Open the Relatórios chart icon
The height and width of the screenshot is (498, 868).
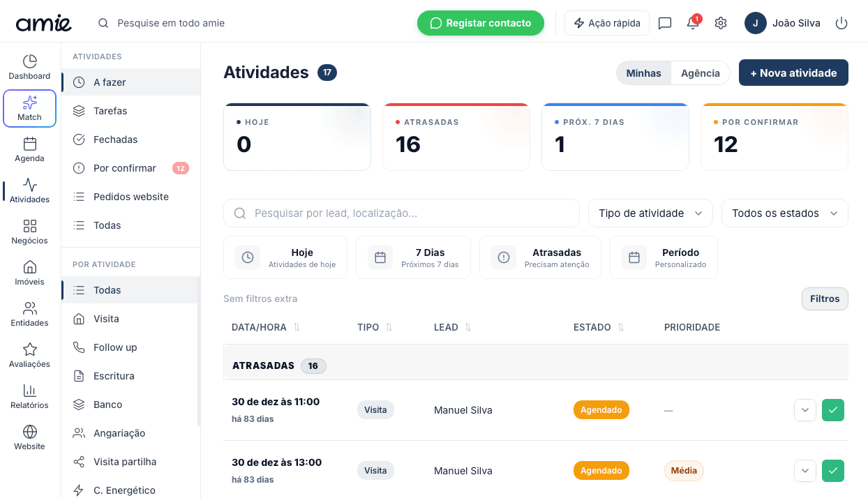click(29, 391)
